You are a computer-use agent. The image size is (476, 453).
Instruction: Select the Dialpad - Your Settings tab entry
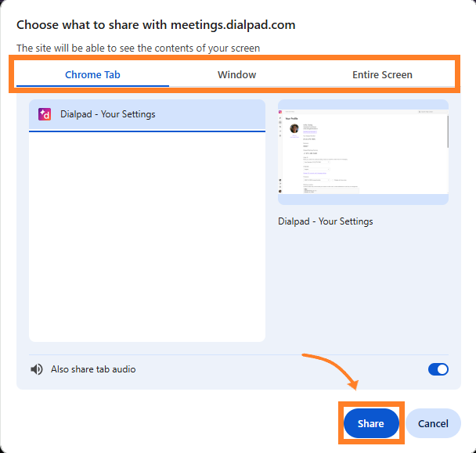[147, 115]
